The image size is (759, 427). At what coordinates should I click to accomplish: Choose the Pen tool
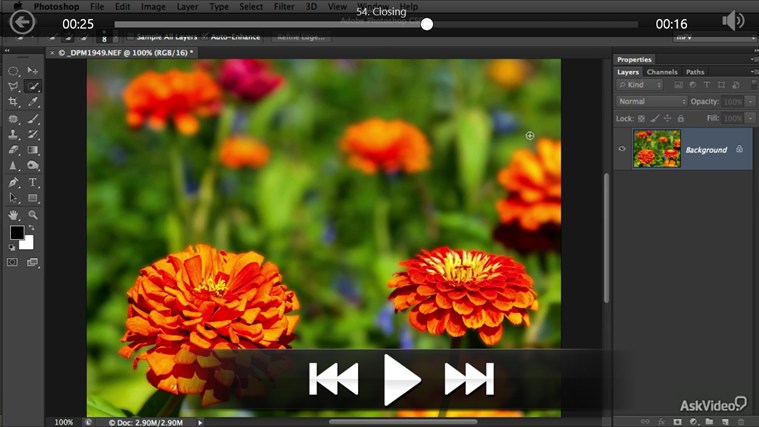[13, 183]
